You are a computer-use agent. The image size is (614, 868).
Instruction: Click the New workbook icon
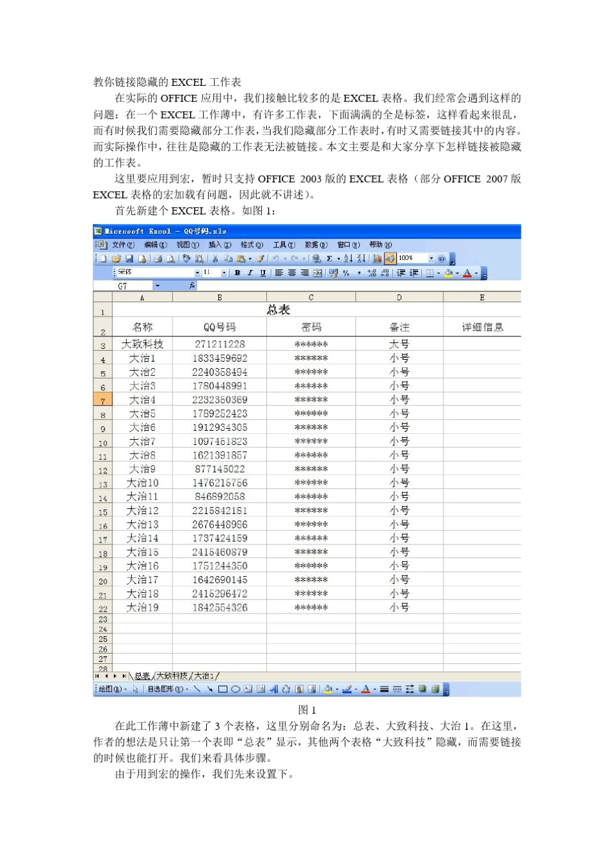coord(103,258)
